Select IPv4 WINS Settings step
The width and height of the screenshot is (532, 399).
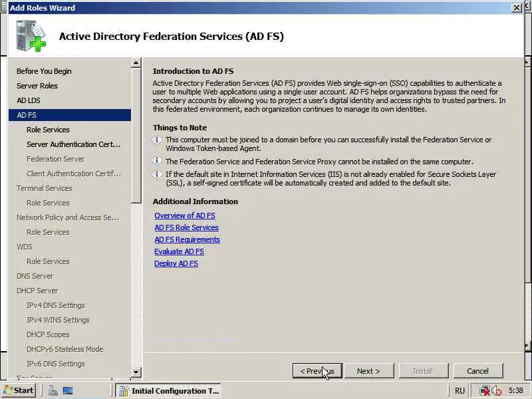58,320
